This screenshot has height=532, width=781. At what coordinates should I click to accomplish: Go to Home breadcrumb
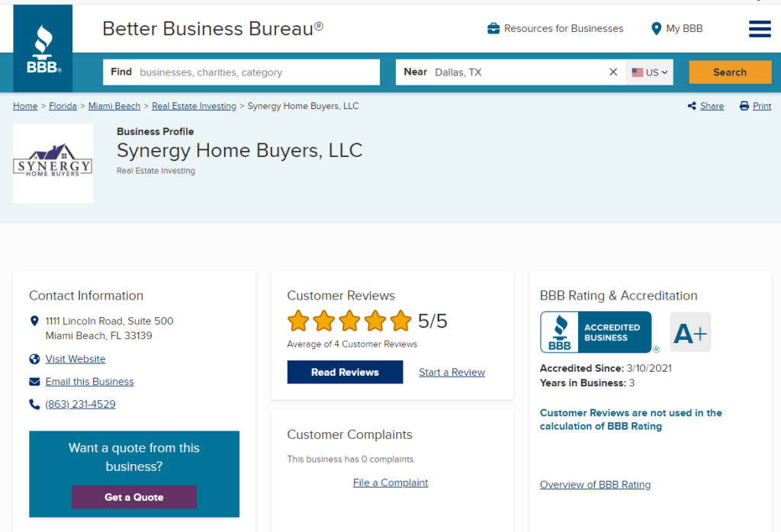[25, 106]
